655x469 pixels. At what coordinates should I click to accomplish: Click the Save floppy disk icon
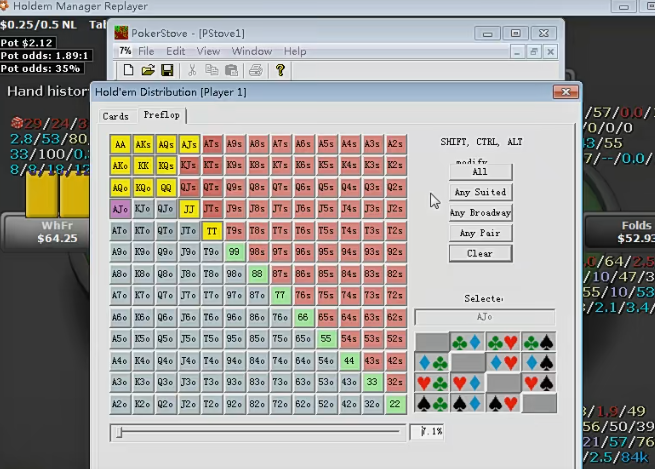tap(167, 70)
